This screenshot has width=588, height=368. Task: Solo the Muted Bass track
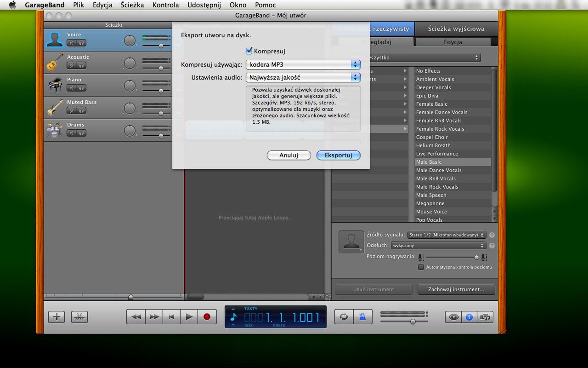pos(81,110)
